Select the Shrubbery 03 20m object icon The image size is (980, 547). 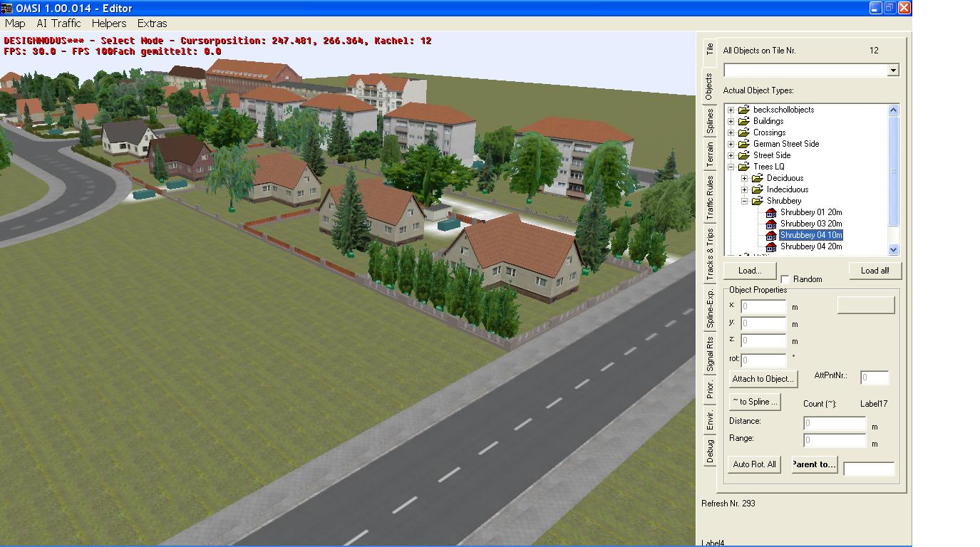tap(770, 224)
